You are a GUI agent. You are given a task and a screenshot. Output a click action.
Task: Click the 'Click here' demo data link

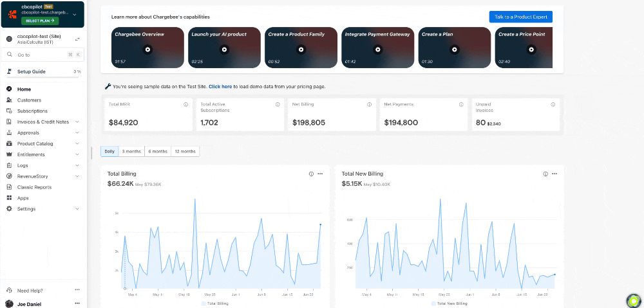(x=220, y=87)
